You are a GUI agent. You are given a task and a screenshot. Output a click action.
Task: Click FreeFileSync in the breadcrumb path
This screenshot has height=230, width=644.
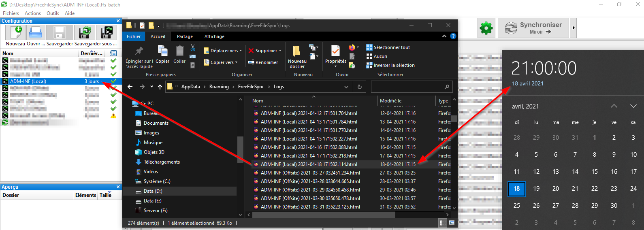click(251, 87)
